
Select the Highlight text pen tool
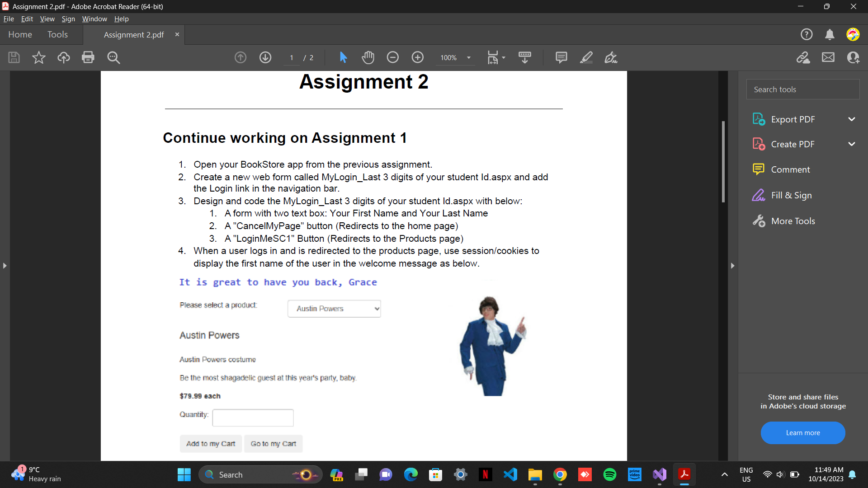(586, 57)
